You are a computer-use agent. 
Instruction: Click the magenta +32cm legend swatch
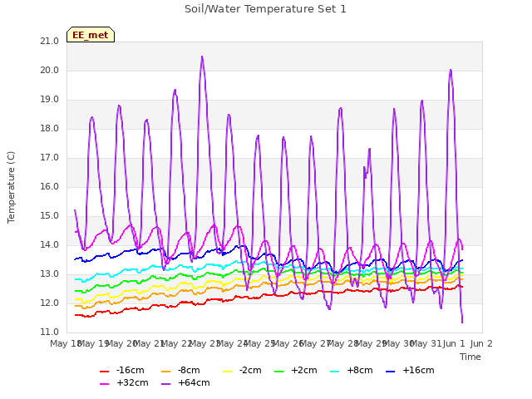coord(104,384)
